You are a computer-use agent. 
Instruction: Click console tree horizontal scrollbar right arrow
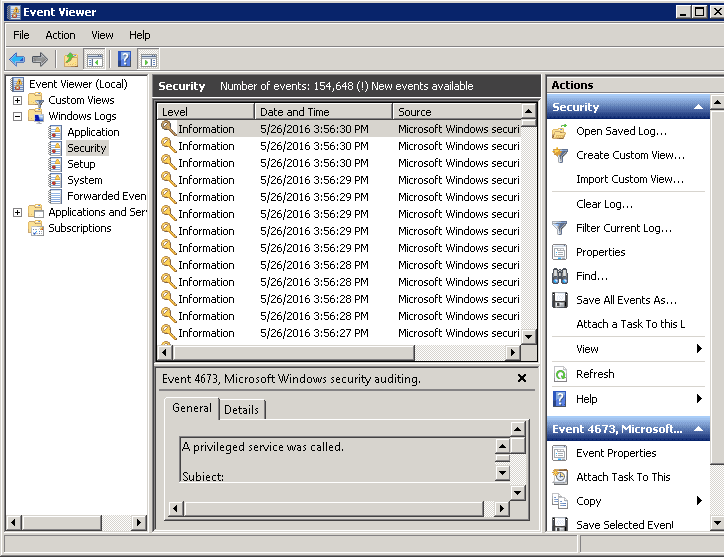pos(138,523)
